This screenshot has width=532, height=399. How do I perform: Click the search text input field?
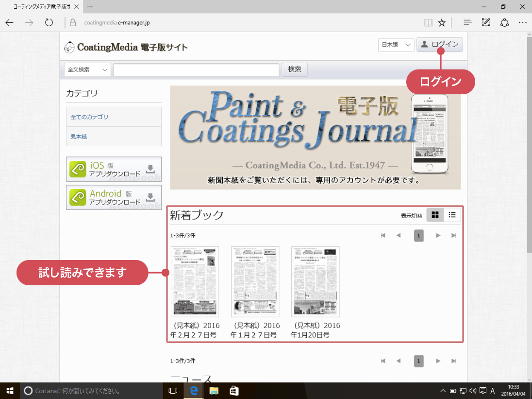click(196, 69)
